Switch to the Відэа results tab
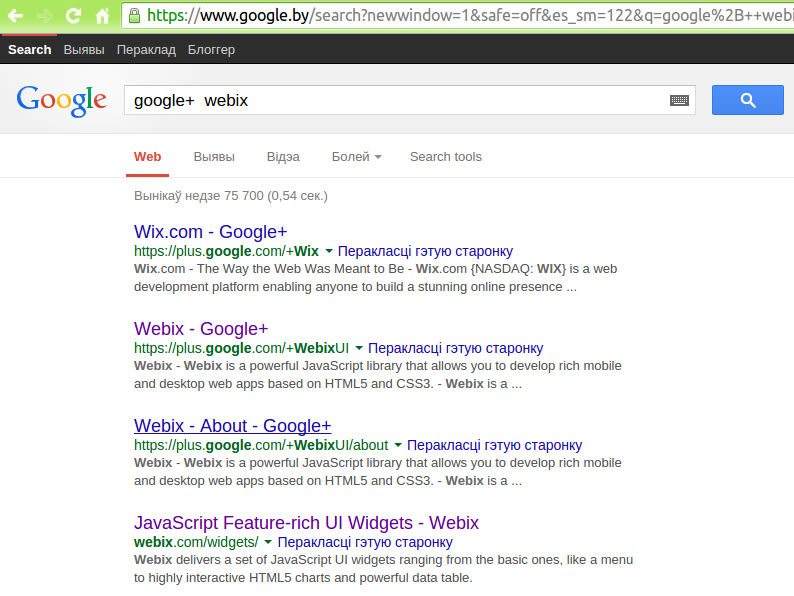 283,156
